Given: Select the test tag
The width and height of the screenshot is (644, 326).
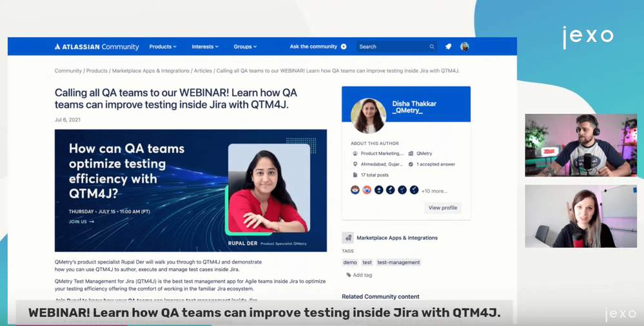Looking at the screenshot, I should pyautogui.click(x=367, y=262).
